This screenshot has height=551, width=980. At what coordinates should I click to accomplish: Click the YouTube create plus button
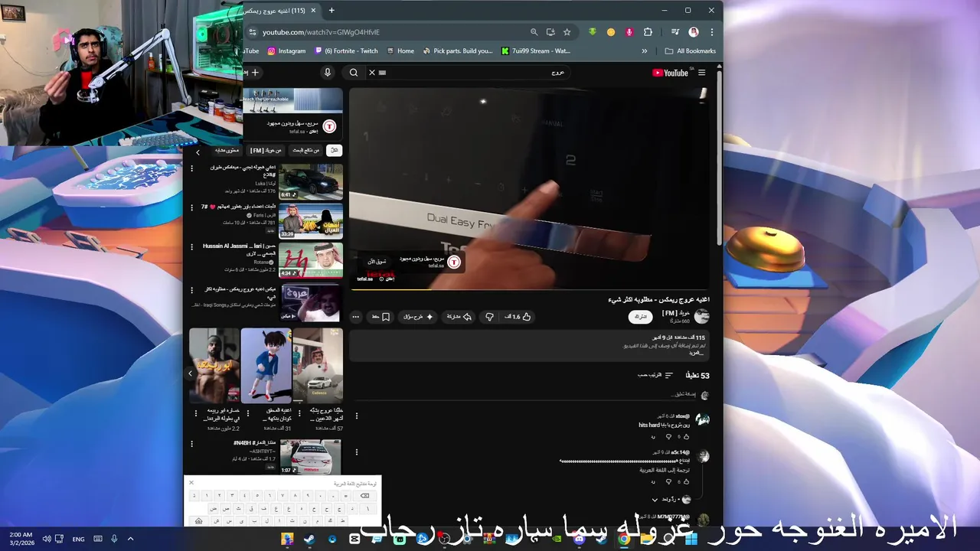click(255, 73)
